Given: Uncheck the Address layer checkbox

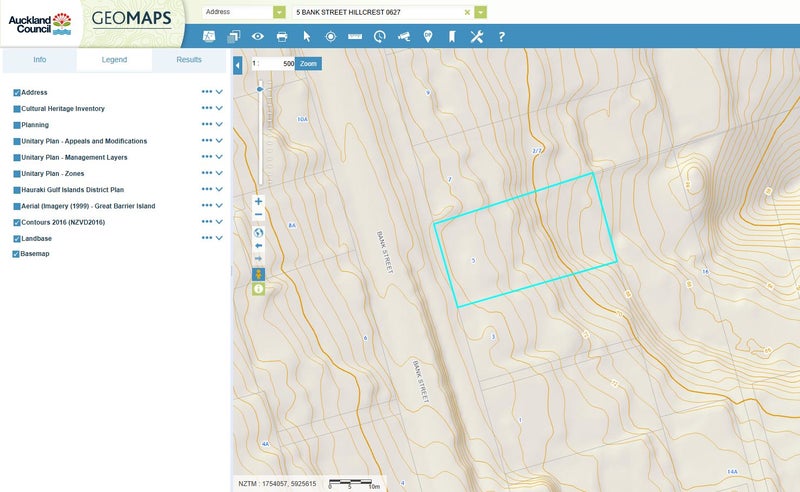Looking at the screenshot, I should click(17, 92).
